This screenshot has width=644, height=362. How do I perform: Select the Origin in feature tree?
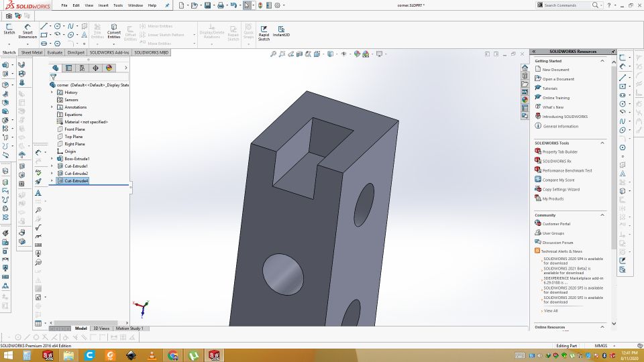[x=70, y=152]
